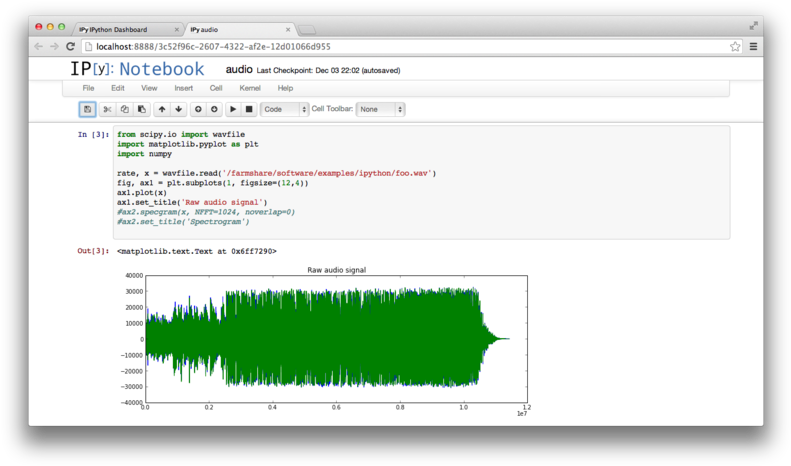This screenshot has height=466, width=791.
Task: Cut the selected cell with scissors icon
Action: [x=108, y=109]
